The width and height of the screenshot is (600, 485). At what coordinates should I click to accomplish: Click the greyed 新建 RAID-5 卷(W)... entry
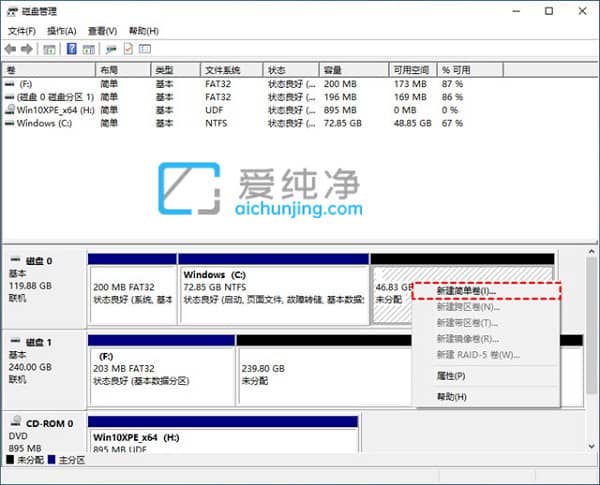tap(486, 355)
